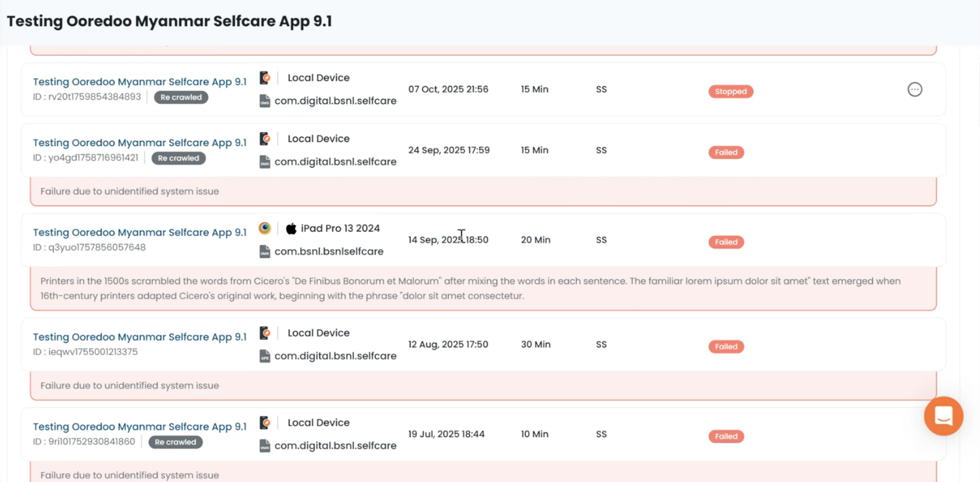Open test link with ID rv20t1759854384893
980x482 pixels.
pyautogui.click(x=140, y=82)
